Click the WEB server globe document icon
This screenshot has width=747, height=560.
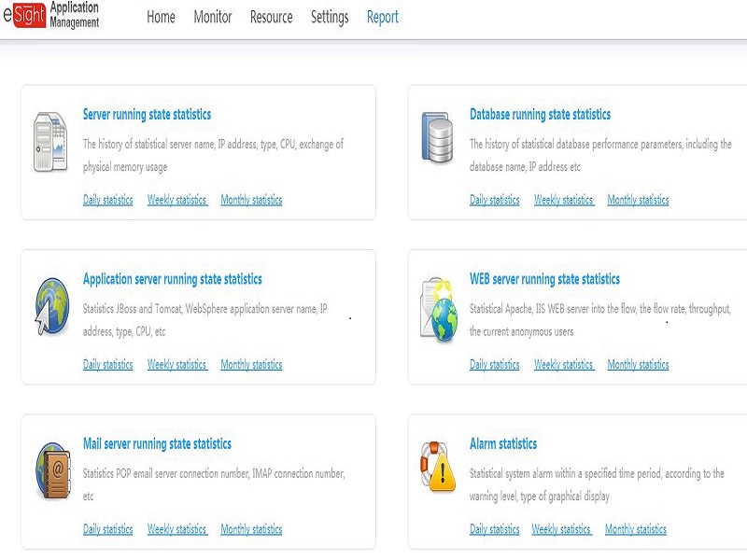click(439, 310)
